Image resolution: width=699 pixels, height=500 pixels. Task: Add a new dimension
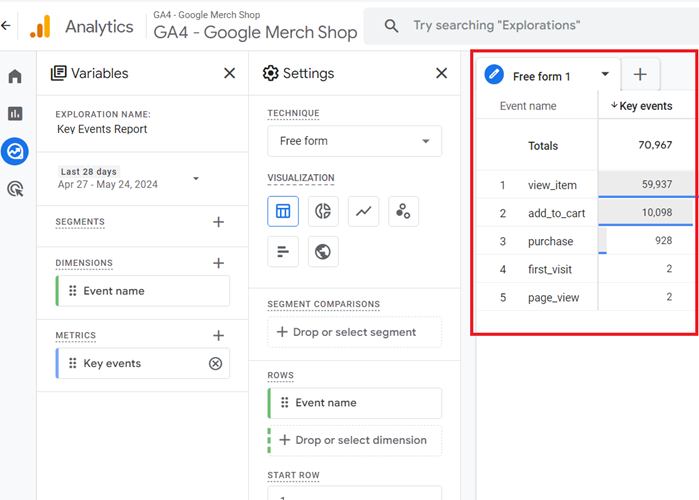(x=219, y=263)
